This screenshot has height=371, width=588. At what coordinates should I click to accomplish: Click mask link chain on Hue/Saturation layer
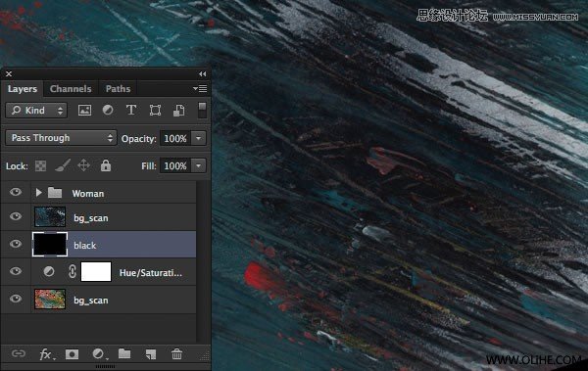pos(73,271)
